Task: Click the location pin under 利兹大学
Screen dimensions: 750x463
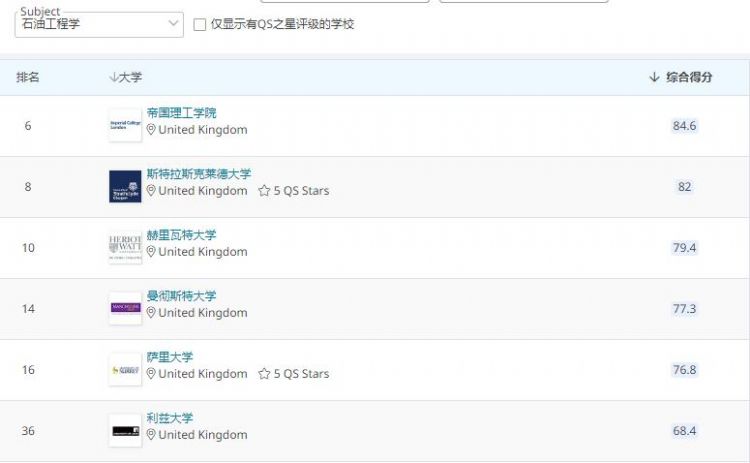Action: pyautogui.click(x=151, y=435)
